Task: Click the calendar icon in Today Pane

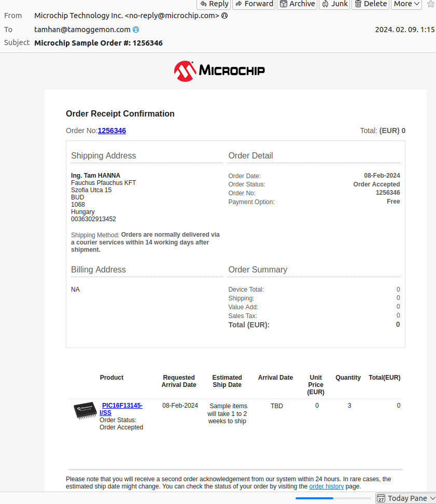Action: 381,498
